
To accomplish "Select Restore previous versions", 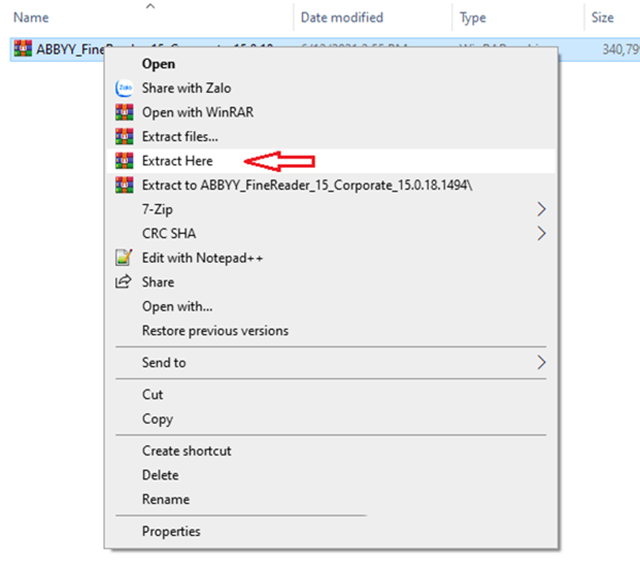I will pos(331,330).
